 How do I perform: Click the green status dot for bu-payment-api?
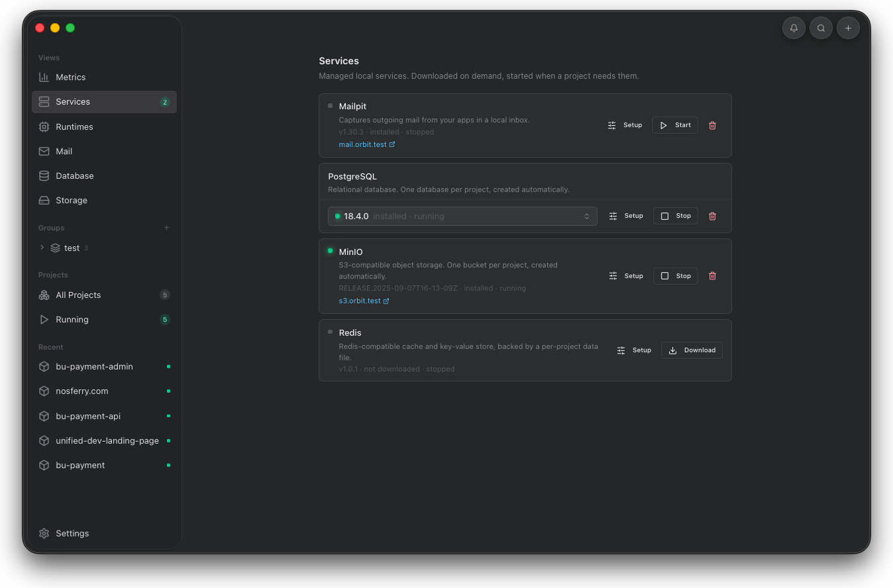(168, 416)
